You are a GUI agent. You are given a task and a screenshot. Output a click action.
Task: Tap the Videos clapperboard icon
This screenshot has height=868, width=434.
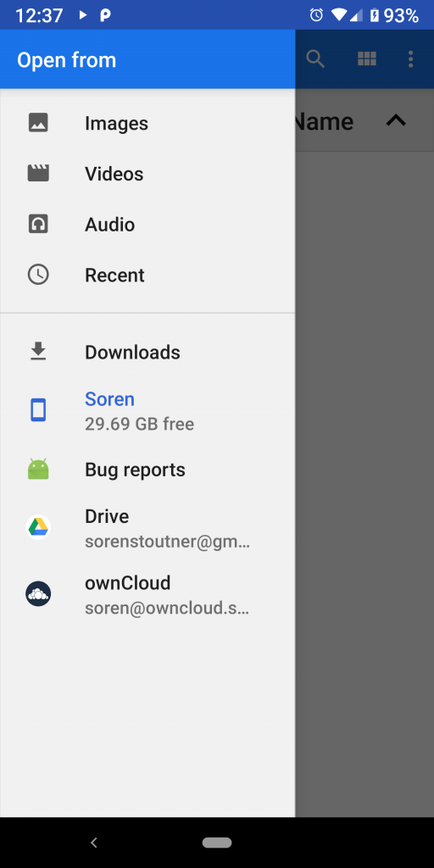tap(38, 173)
